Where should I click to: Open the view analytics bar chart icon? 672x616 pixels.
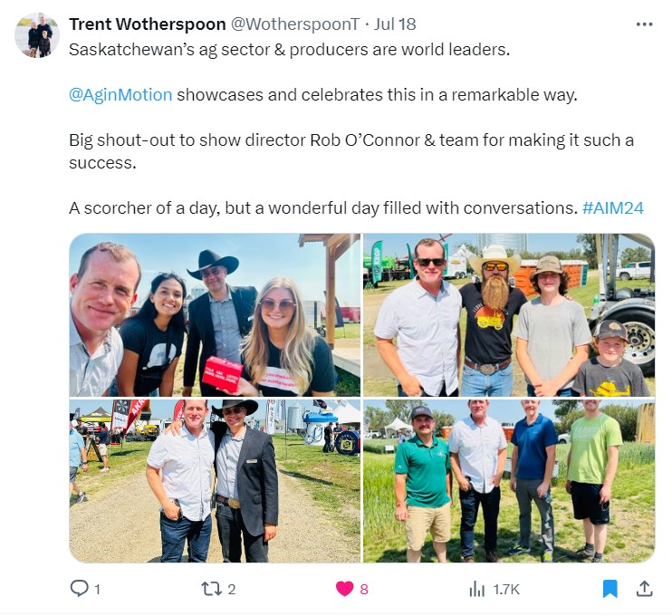coord(477,589)
